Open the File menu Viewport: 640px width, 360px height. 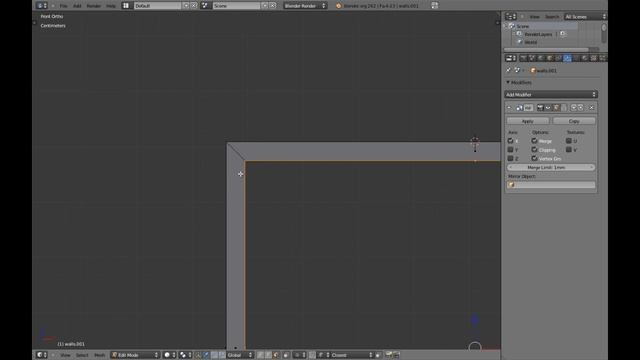tap(64, 6)
